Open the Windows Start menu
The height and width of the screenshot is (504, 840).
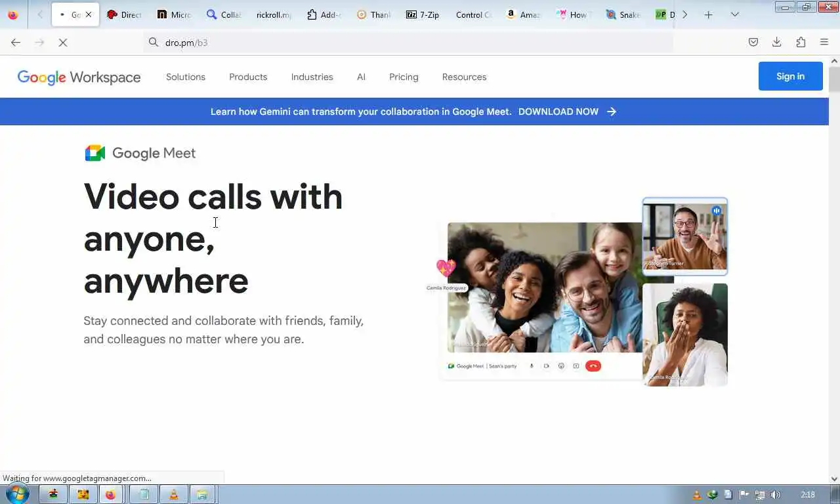pos(17,494)
